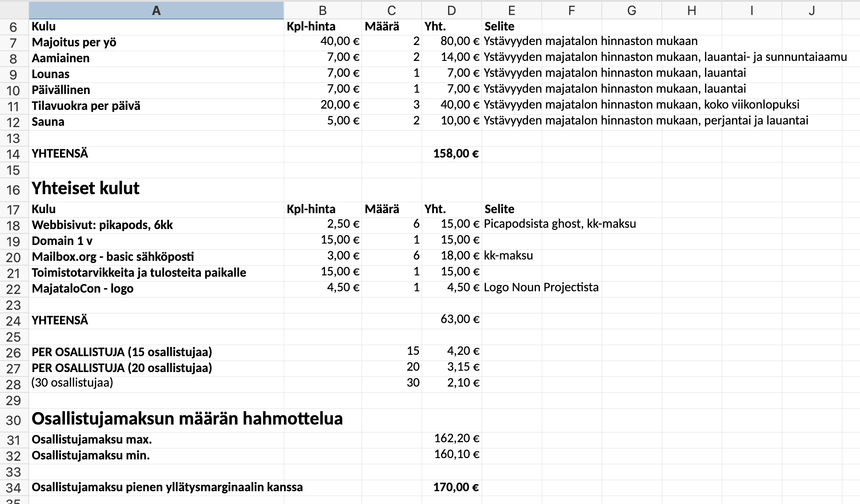Select quantity 30 cell in row 28
This screenshot has width=860, height=504.
click(x=412, y=383)
